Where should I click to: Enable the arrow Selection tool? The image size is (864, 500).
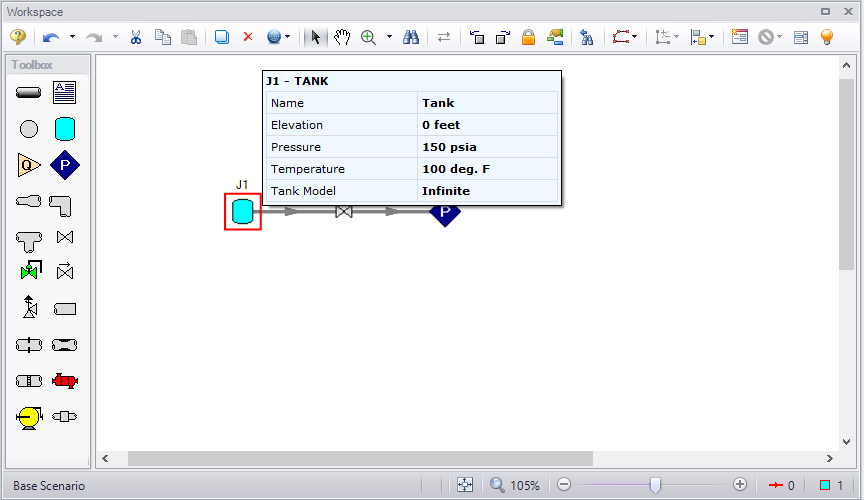click(316, 37)
